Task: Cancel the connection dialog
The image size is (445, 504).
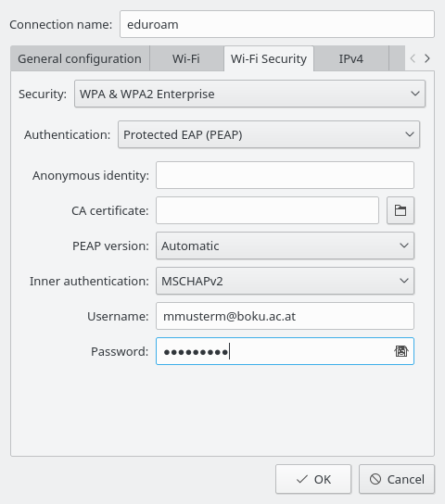Action: (397, 479)
